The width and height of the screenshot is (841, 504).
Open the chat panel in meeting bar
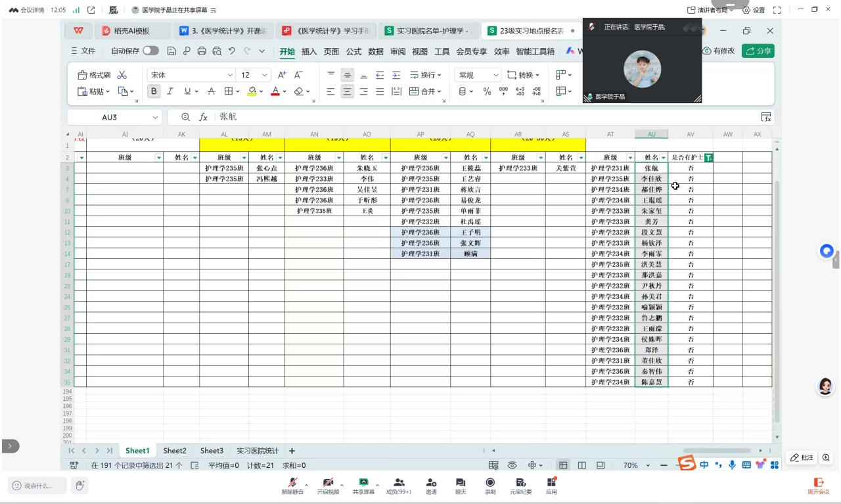point(461,486)
